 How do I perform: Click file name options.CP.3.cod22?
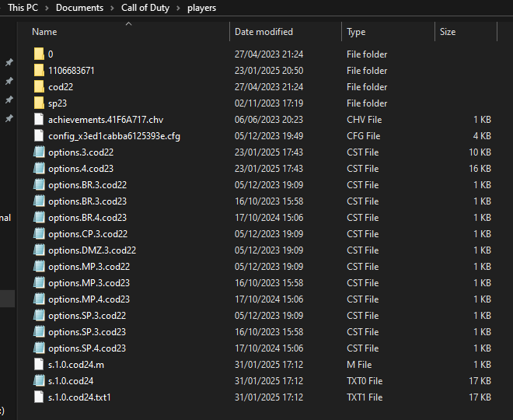[x=88, y=234]
